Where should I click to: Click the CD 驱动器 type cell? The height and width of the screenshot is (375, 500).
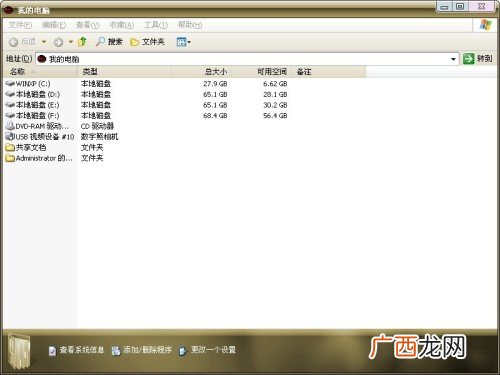click(97, 126)
